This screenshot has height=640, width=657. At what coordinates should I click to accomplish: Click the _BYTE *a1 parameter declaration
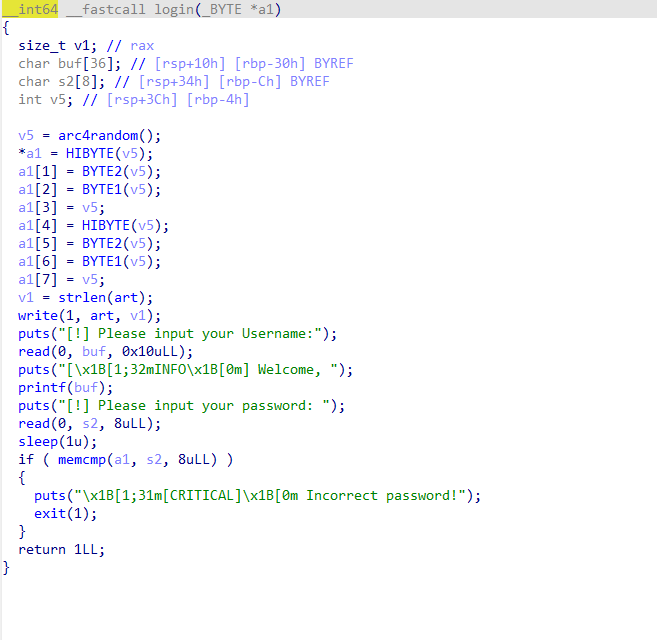coord(237,9)
